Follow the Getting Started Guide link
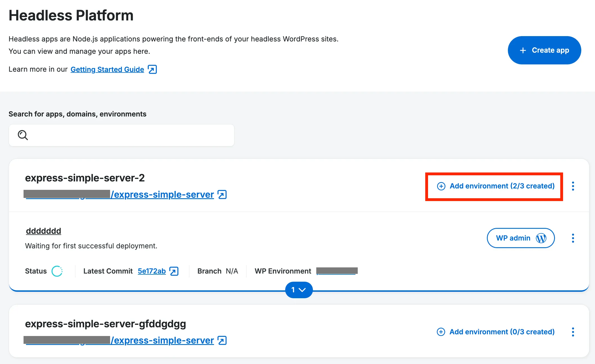595x364 pixels. coord(107,69)
